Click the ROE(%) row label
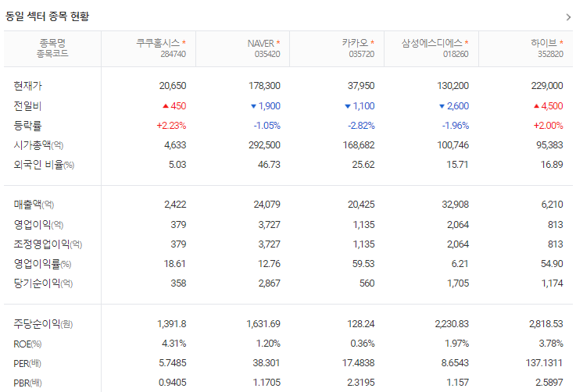Image resolution: width=576 pixels, height=392 pixels. (27, 344)
